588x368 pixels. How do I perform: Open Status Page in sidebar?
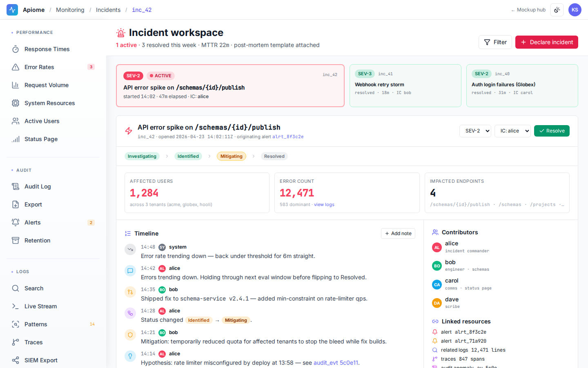tap(53, 139)
